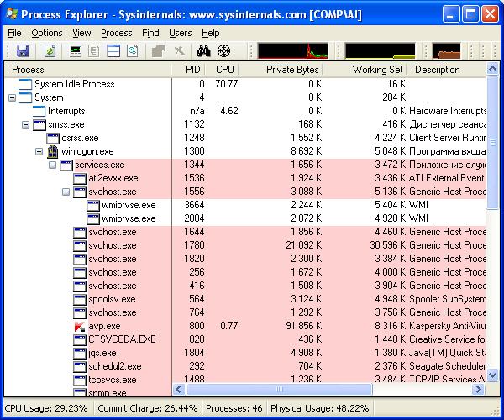Collapse the winlogon.exe tree node

(x=39, y=151)
